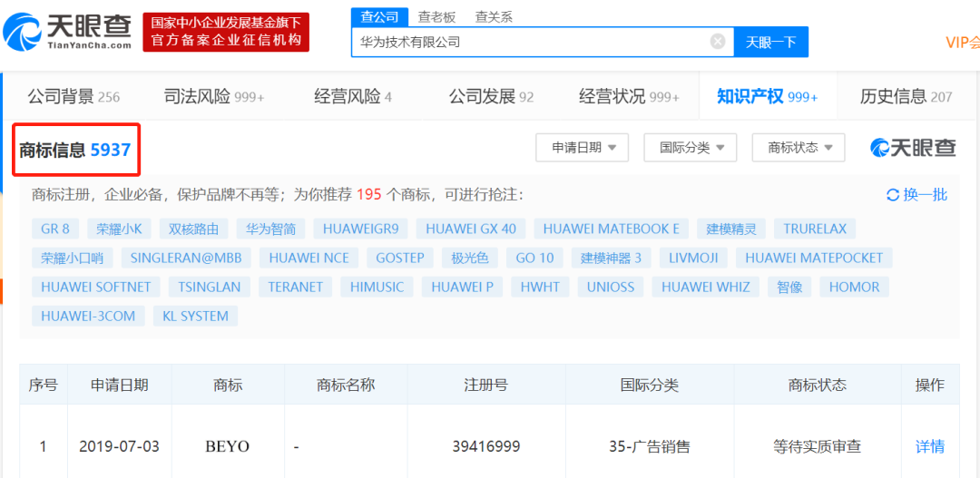Click the 注册号 column header
Image resolution: width=980 pixels, height=478 pixels.
point(485,385)
